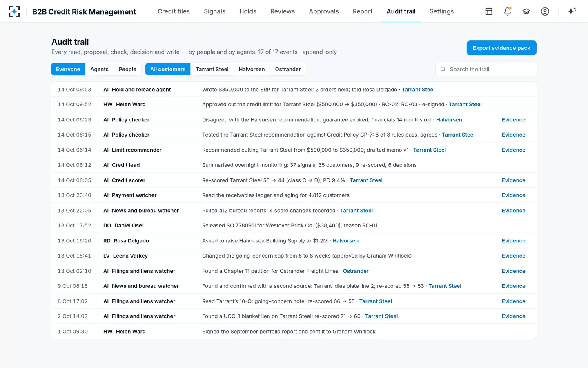Open the Report tab
588x368 pixels.
(363, 11)
